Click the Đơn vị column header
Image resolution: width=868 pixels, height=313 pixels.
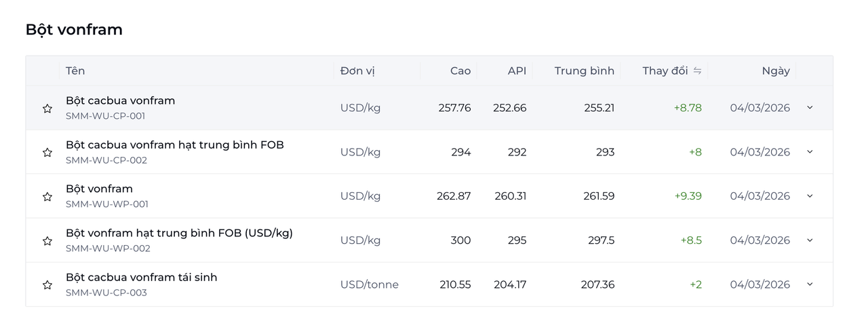tap(357, 71)
